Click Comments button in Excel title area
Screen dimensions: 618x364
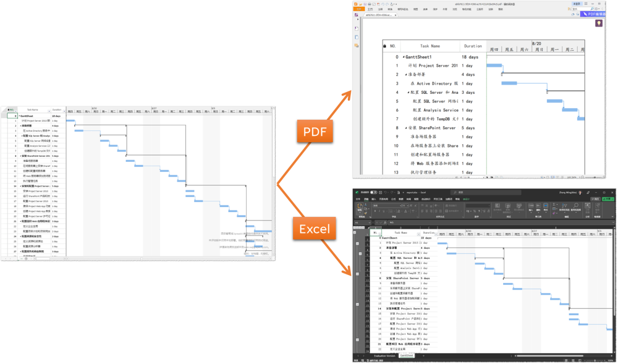click(595, 199)
